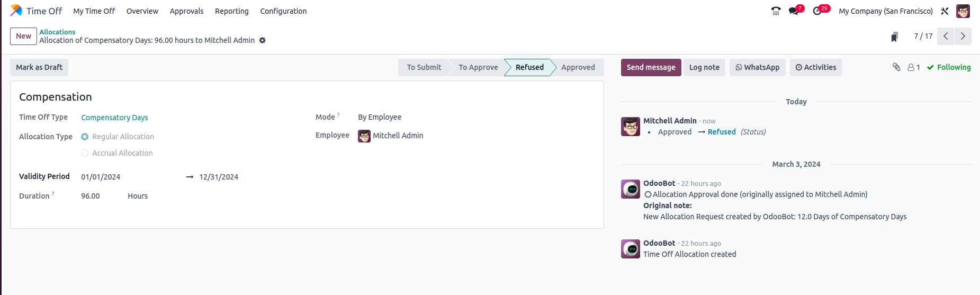
Task: Click the debug tools wrench icon
Action: pos(945,11)
